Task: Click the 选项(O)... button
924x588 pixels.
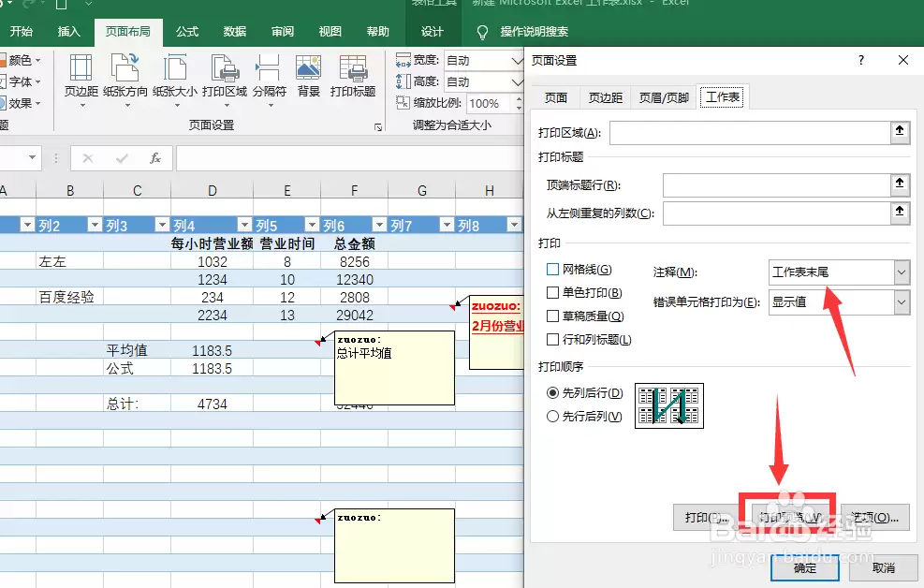Action: pyautogui.click(x=874, y=517)
